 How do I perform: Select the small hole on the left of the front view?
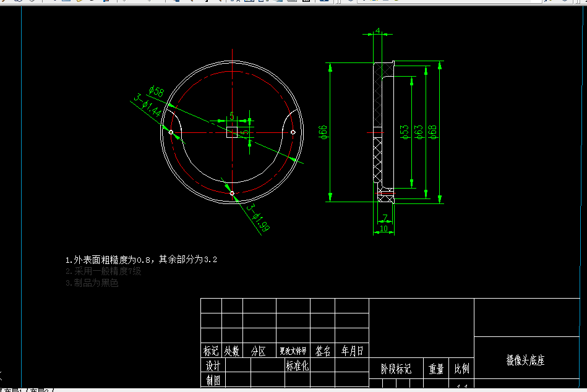tap(171, 132)
